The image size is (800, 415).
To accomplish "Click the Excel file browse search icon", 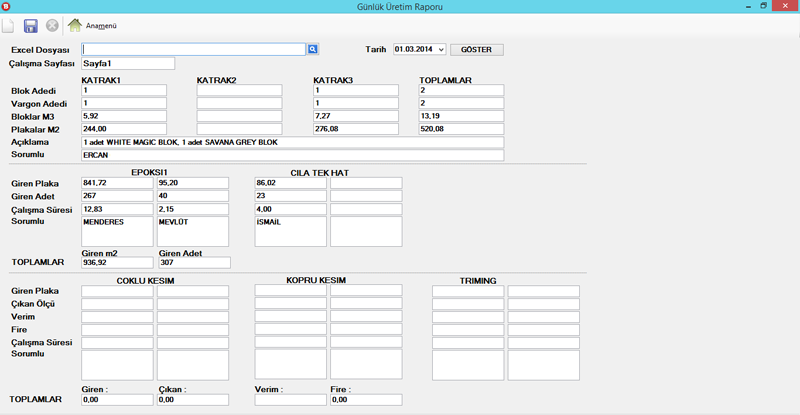I will (312, 48).
